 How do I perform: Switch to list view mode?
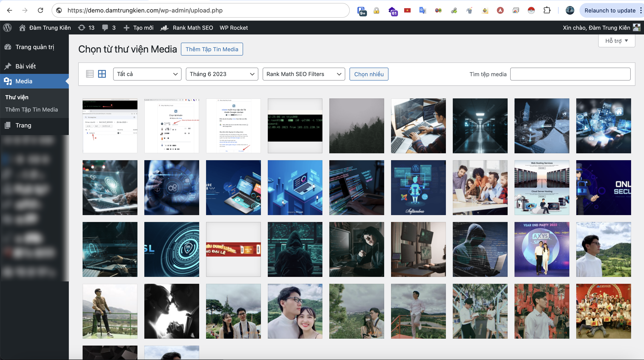pos(90,74)
